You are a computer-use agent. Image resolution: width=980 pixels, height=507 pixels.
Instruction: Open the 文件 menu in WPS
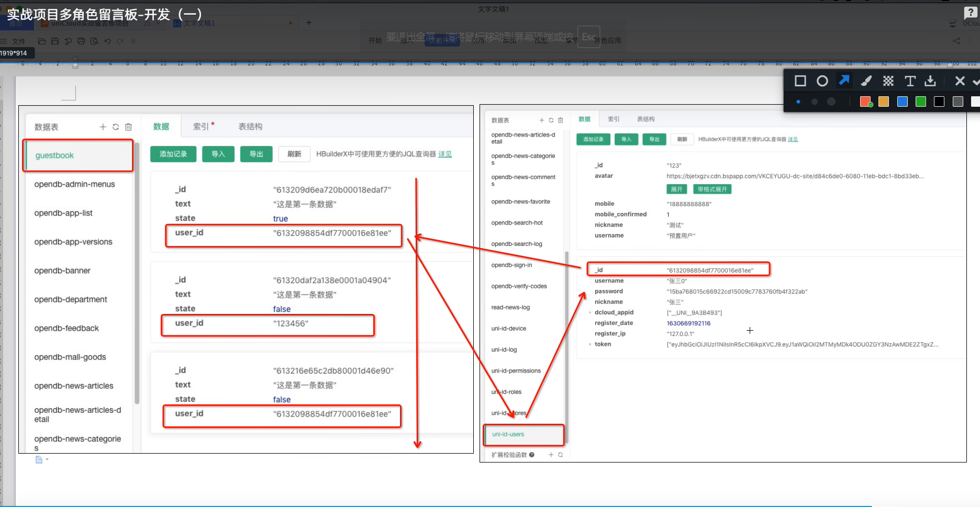19,41
